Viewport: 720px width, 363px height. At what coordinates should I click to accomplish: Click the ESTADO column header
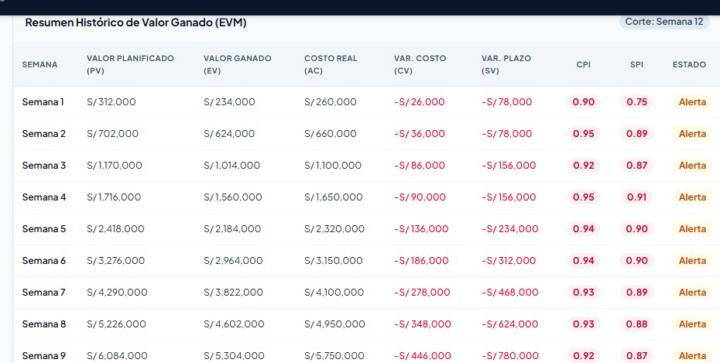pos(689,65)
